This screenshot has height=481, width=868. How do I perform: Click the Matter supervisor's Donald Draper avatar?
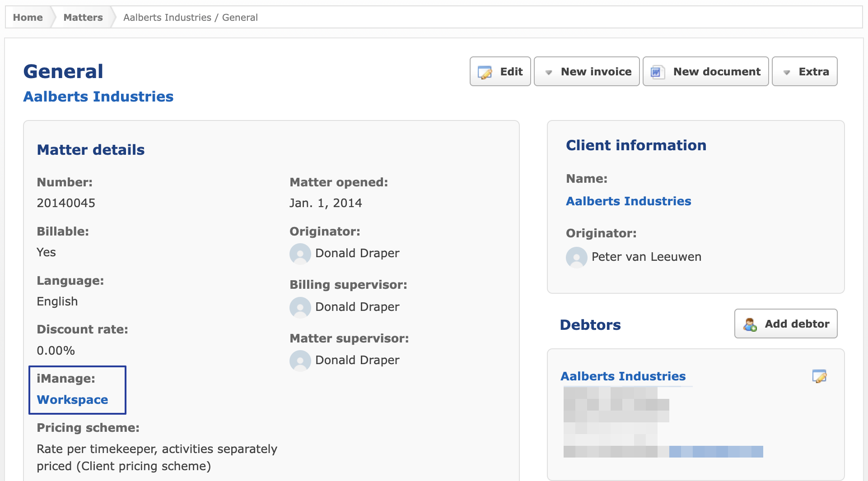point(300,361)
